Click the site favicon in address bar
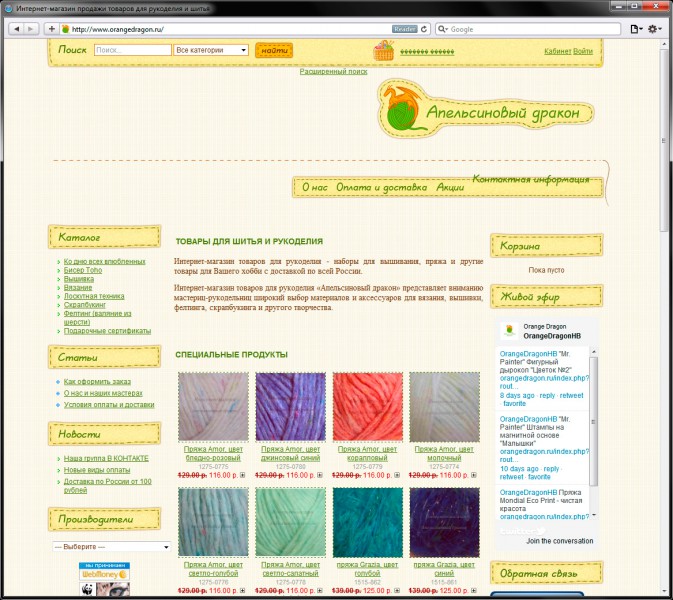Image resolution: width=673 pixels, height=600 pixels. coord(65,29)
